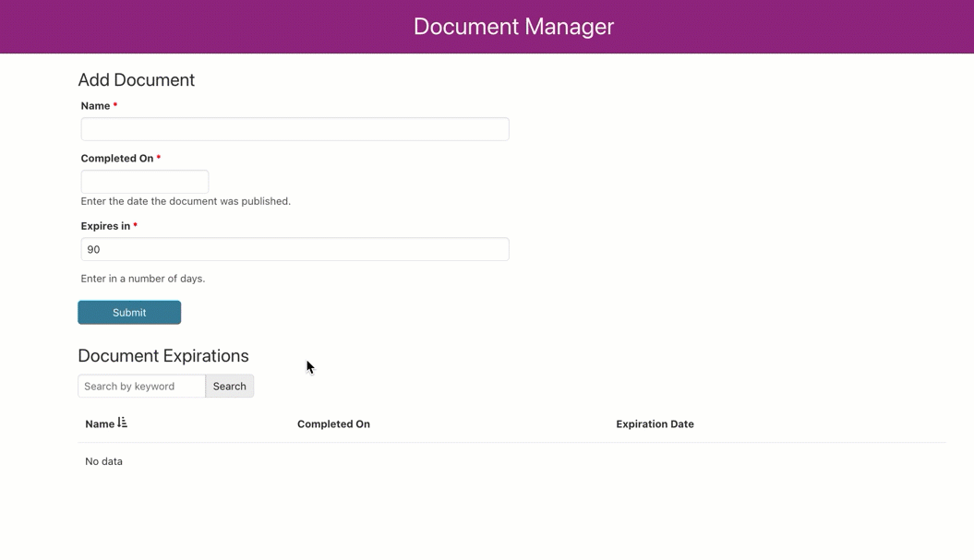Click the Name form label
The image size is (974, 560).
[x=95, y=106]
